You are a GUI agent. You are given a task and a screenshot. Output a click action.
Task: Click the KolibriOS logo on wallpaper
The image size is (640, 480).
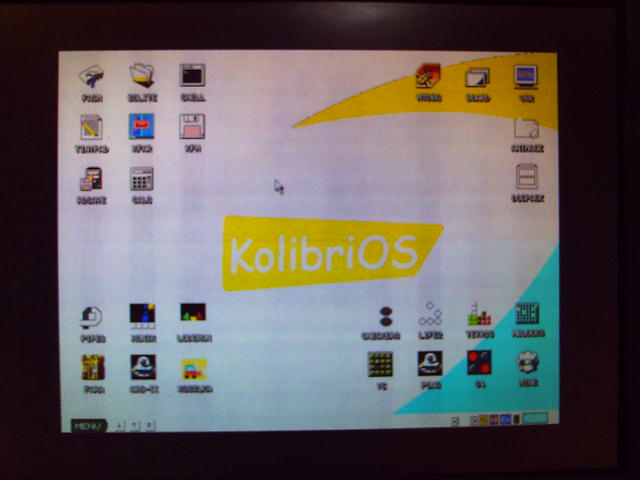coord(325,252)
